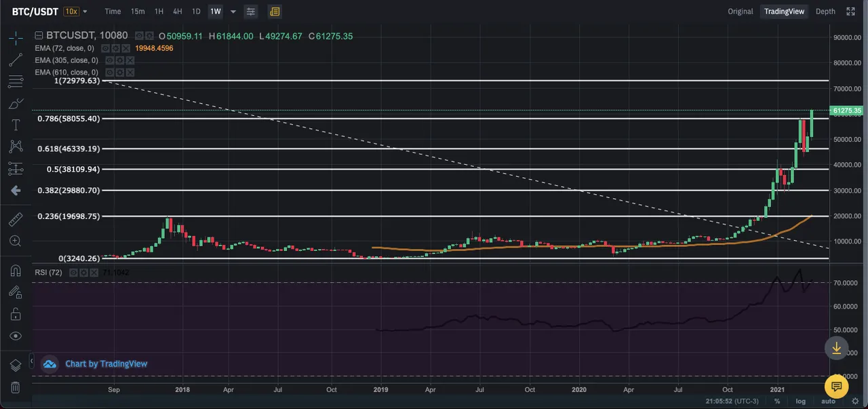Image resolution: width=868 pixels, height=409 pixels.
Task: Toggle log scale at bottom
Action: [x=800, y=402]
